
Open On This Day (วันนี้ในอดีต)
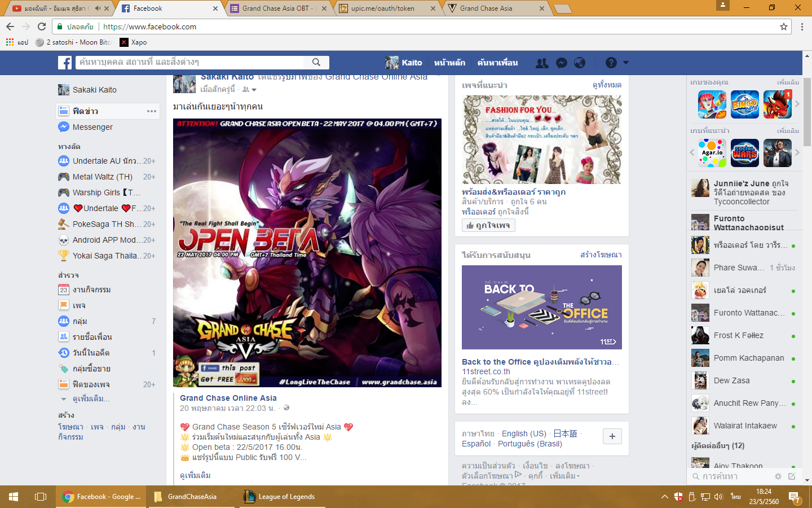pos(84,353)
